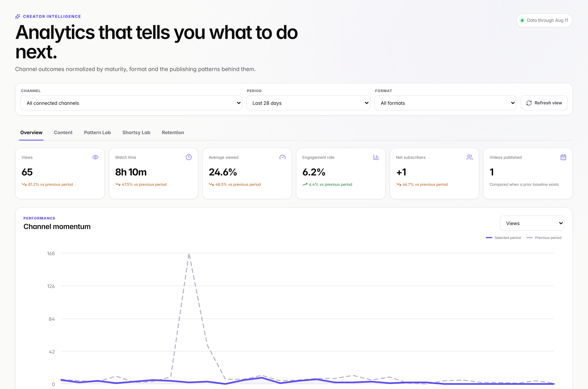
Task: Click the 24.6% average viewed value
Action: (223, 172)
